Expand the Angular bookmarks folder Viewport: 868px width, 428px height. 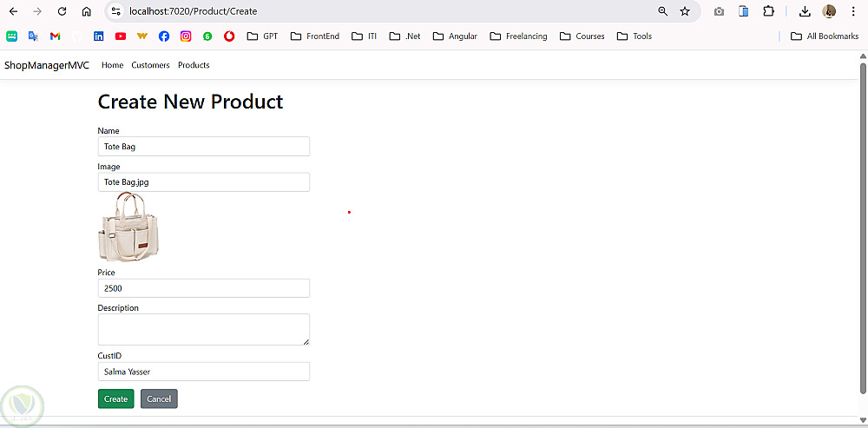[455, 36]
